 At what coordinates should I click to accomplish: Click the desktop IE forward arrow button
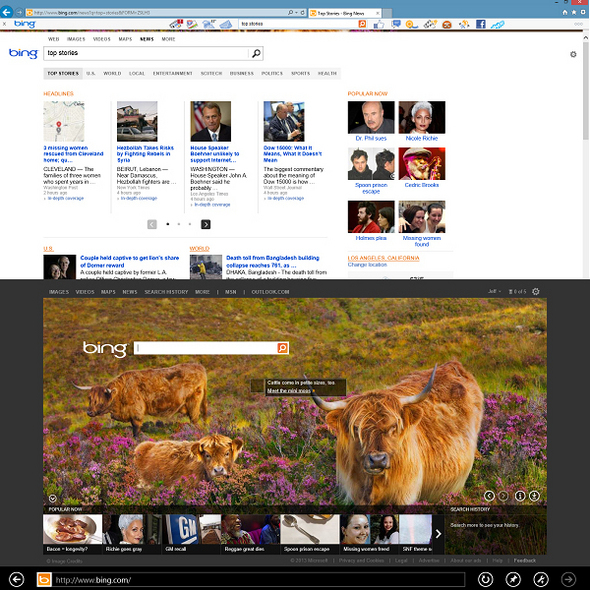click(x=18, y=13)
